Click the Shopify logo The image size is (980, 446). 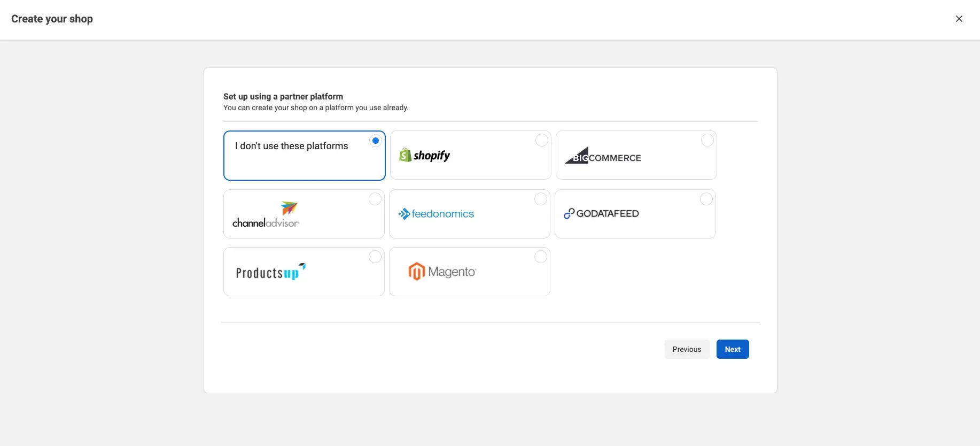pos(425,155)
